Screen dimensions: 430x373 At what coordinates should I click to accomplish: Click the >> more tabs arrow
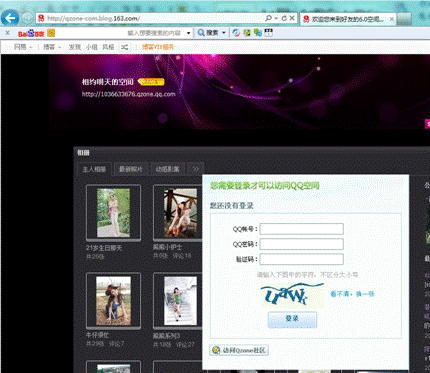(196, 169)
